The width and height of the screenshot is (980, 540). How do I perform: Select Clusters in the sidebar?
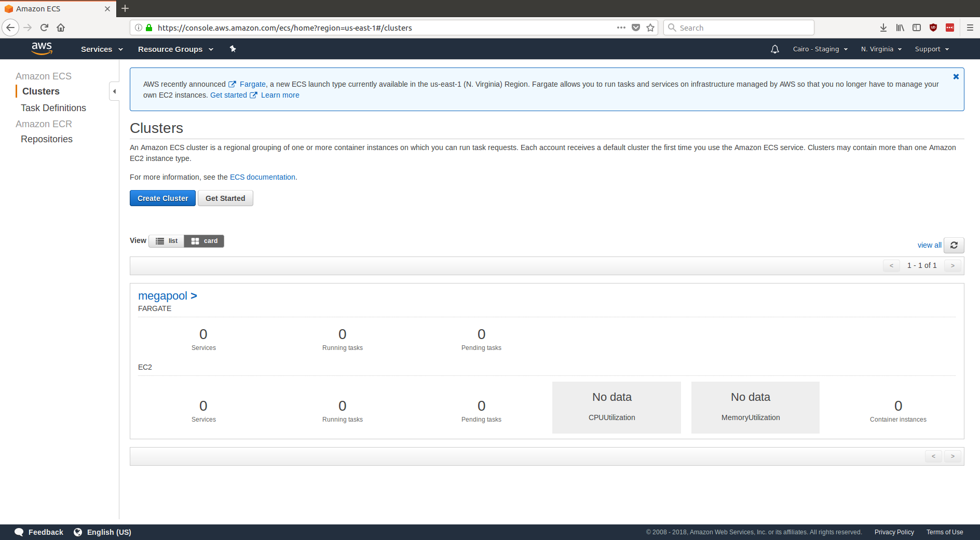(41, 91)
